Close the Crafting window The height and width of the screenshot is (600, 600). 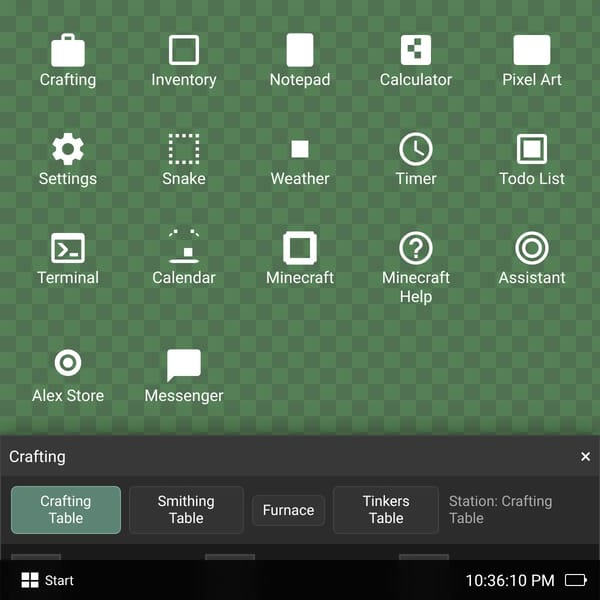[x=585, y=456]
